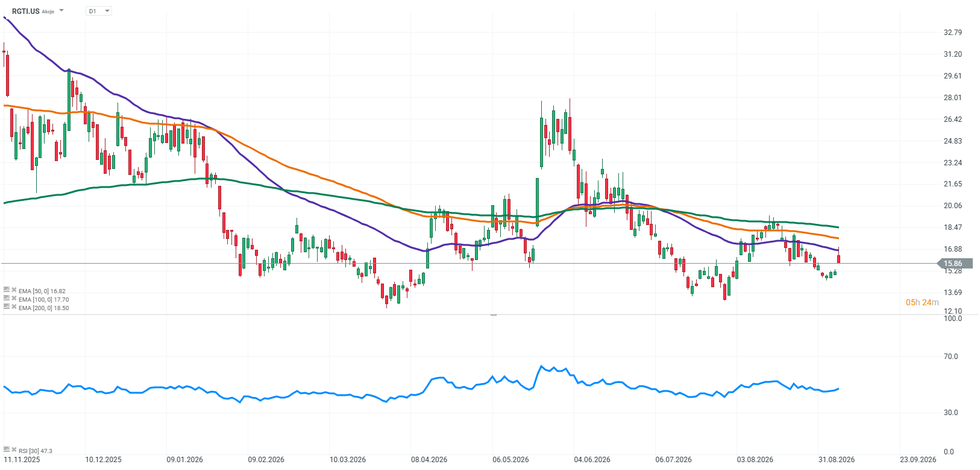Click the 12.10 price axis label
Screen dimensions: 980x470
pyautogui.click(x=953, y=311)
